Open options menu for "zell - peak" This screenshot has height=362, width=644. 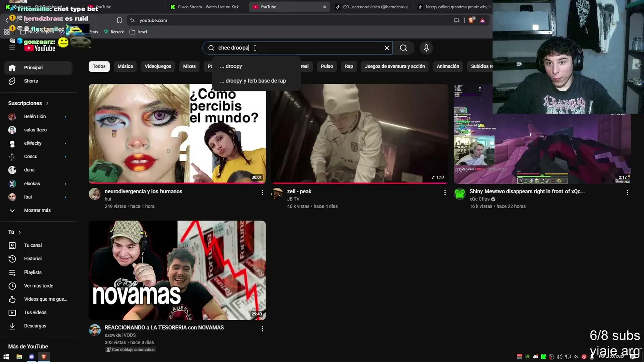point(445,193)
